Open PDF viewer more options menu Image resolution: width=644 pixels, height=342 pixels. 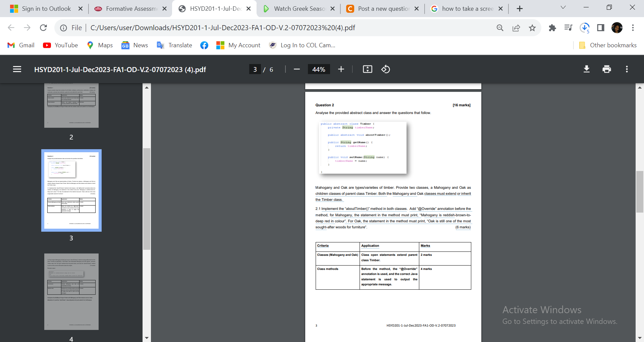pos(627,69)
